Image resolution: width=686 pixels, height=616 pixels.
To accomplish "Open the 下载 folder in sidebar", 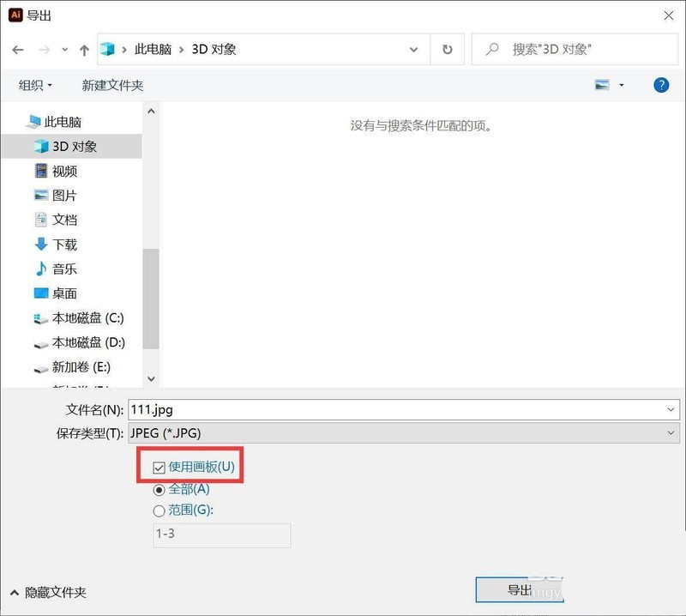I will click(64, 245).
